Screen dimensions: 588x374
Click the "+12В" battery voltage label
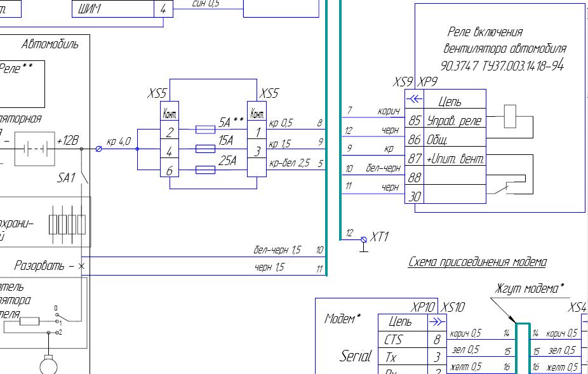coord(67,141)
